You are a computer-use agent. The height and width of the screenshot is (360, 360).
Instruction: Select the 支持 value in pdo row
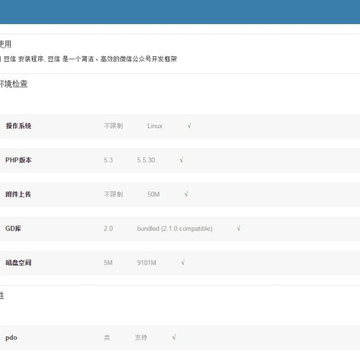coord(141,338)
